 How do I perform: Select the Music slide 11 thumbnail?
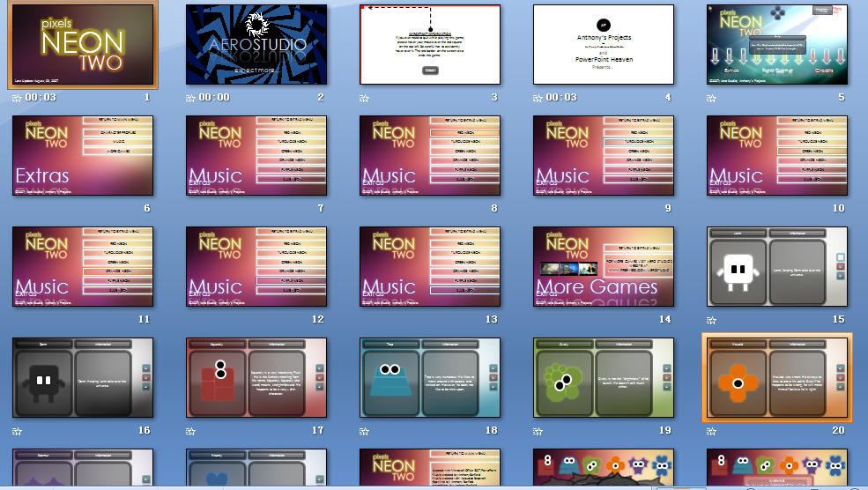pyautogui.click(x=83, y=266)
